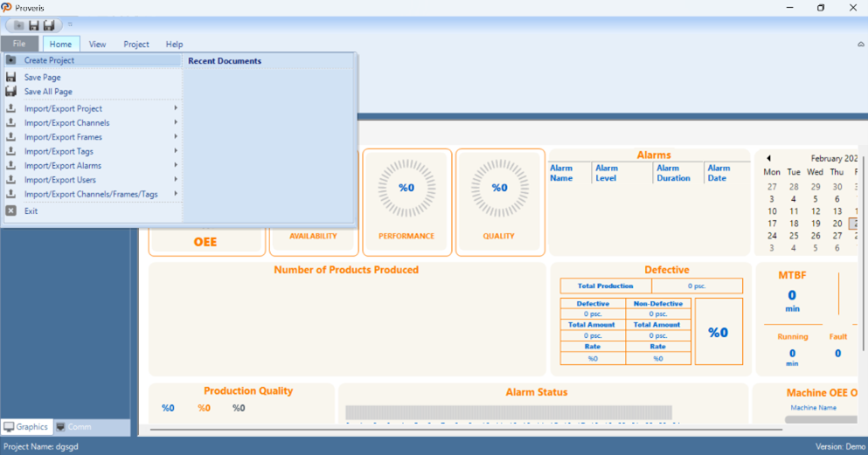Image resolution: width=868 pixels, height=455 pixels.
Task: Click the Import/Export Channels download icon
Action: tap(11, 123)
